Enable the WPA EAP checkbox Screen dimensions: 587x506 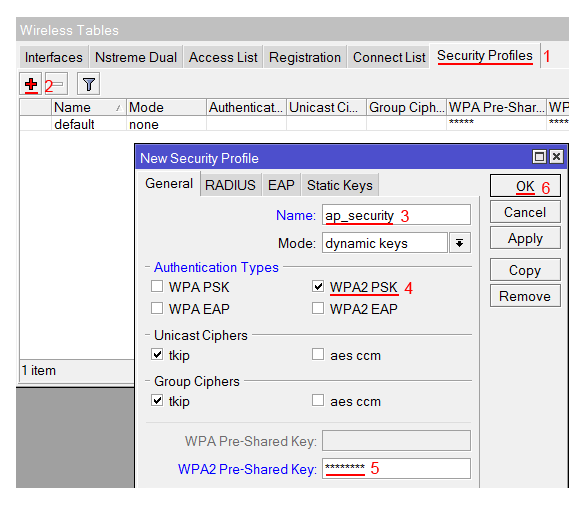point(157,309)
